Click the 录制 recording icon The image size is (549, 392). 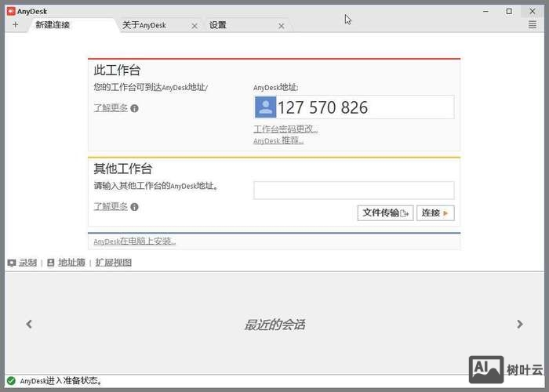(x=12, y=263)
